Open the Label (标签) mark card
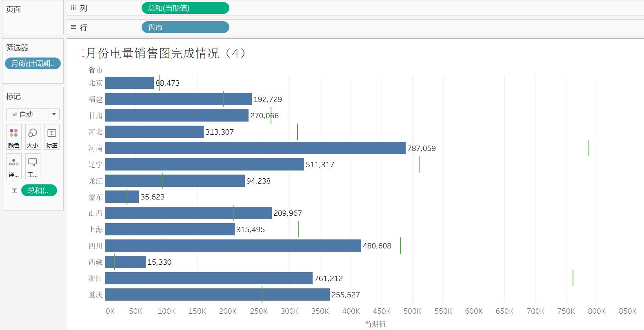 coord(52,137)
